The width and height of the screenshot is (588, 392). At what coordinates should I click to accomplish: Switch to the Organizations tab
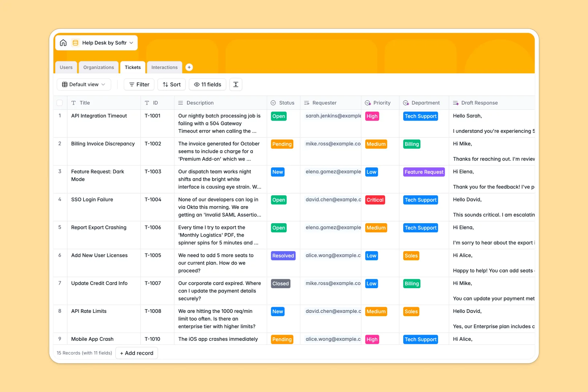[x=98, y=67]
